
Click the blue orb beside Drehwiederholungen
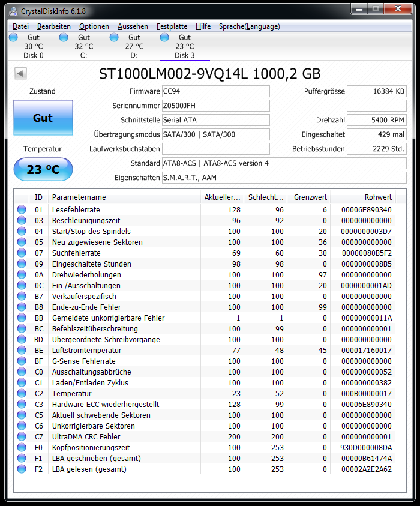22,275
